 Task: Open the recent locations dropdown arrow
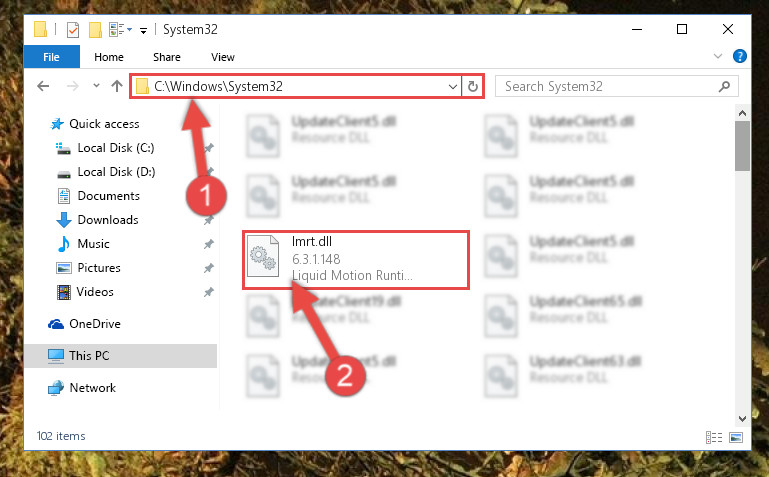coord(96,86)
